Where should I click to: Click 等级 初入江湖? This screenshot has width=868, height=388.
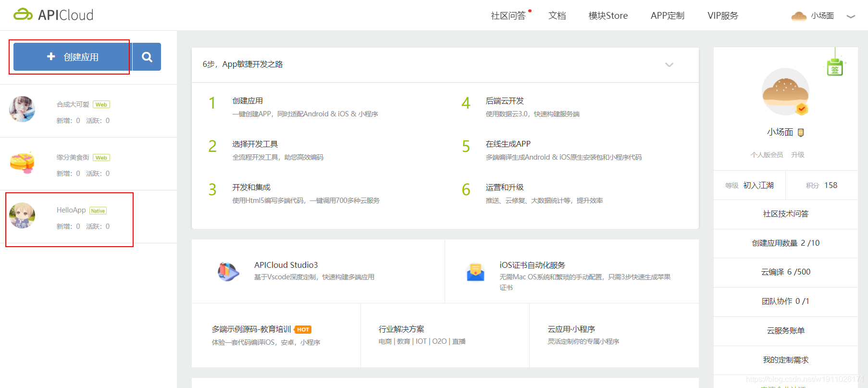750,185
